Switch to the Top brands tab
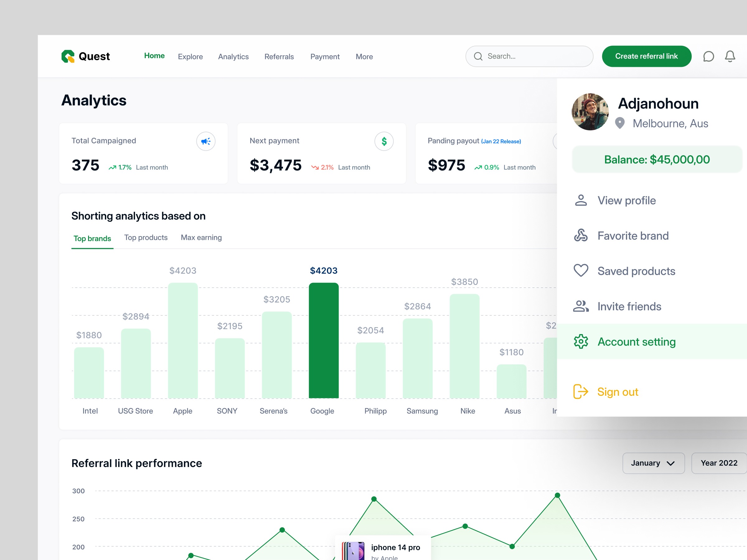The width and height of the screenshot is (747, 560). point(92,238)
